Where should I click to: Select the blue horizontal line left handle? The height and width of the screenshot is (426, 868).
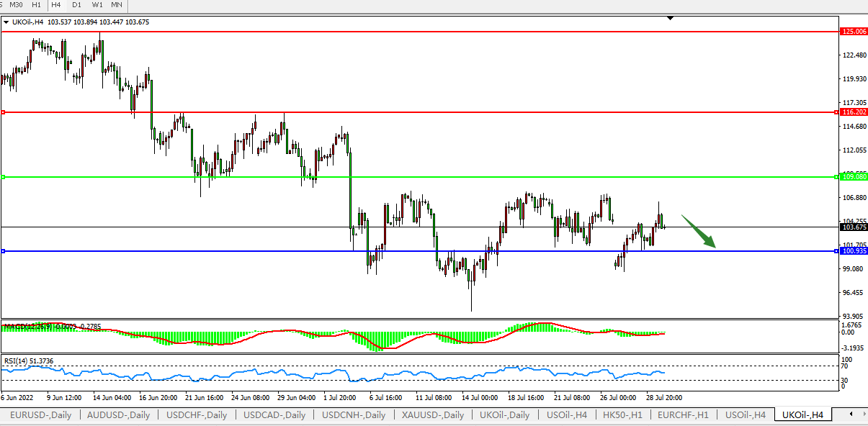click(4, 251)
